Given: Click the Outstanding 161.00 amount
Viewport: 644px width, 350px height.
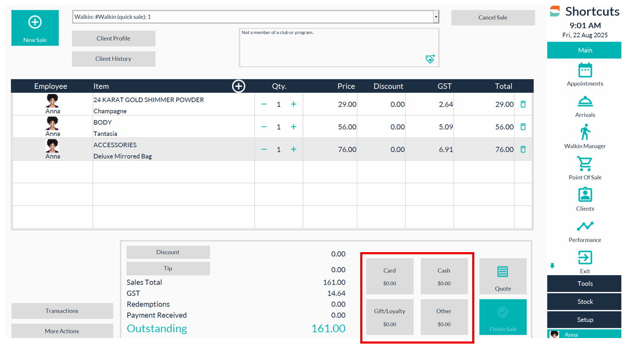Looking at the screenshot, I should click(328, 328).
